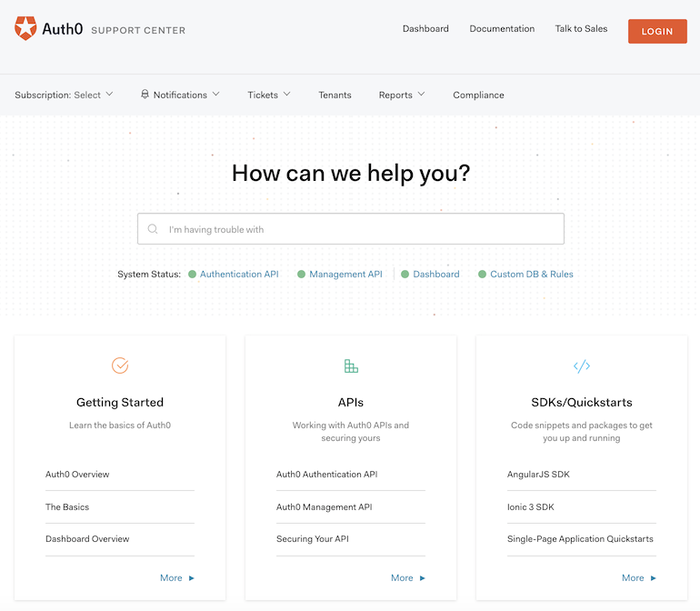Click the Auth0 shield logo icon
This screenshot has height=611, width=700.
coord(25,28)
